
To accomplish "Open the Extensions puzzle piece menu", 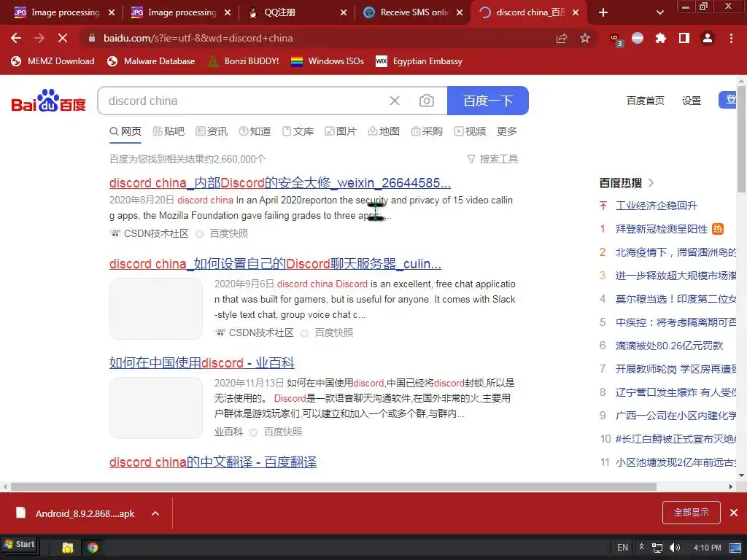I will pyautogui.click(x=661, y=38).
